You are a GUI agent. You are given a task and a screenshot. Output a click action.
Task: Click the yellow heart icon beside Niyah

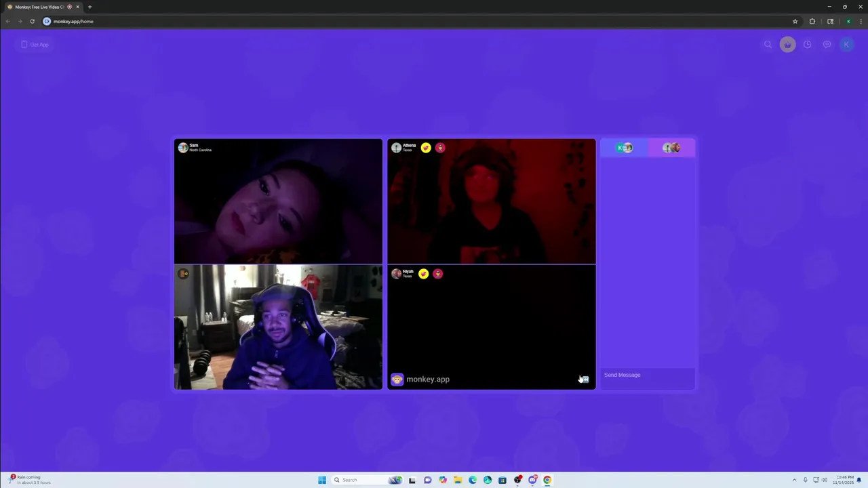pos(423,274)
